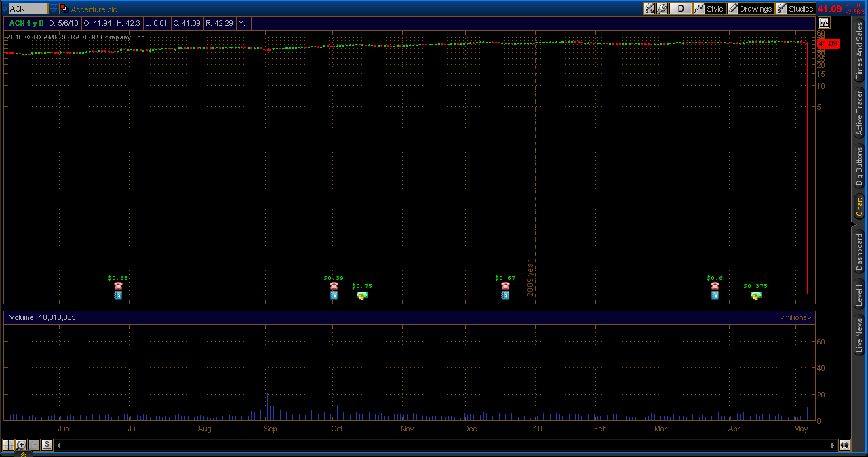Click the C: 41.09 close value
The image size is (868, 457).
pos(186,23)
